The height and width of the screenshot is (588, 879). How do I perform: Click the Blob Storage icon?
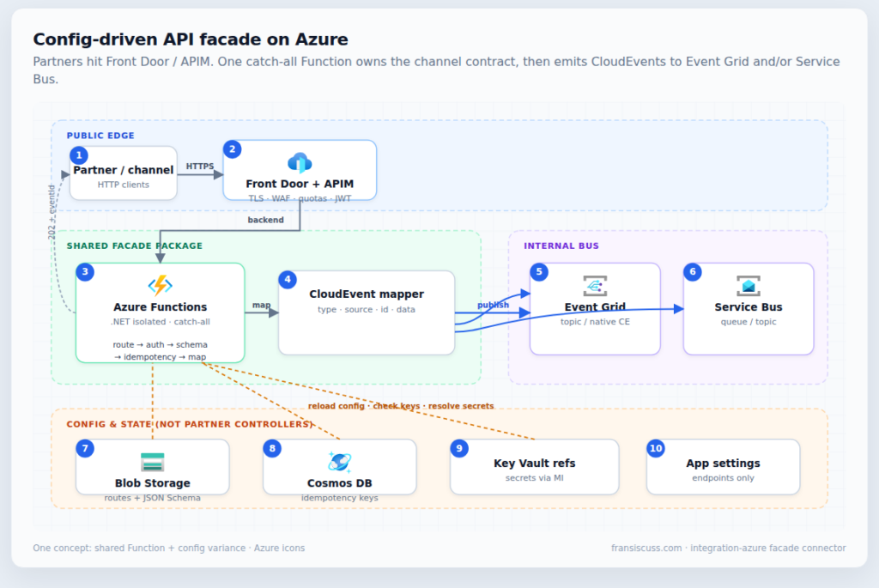[153, 462]
